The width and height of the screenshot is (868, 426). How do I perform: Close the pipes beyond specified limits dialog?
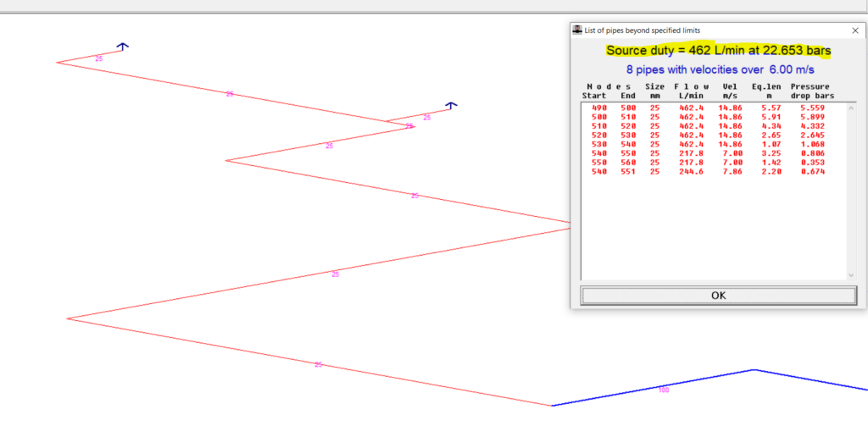(x=854, y=31)
